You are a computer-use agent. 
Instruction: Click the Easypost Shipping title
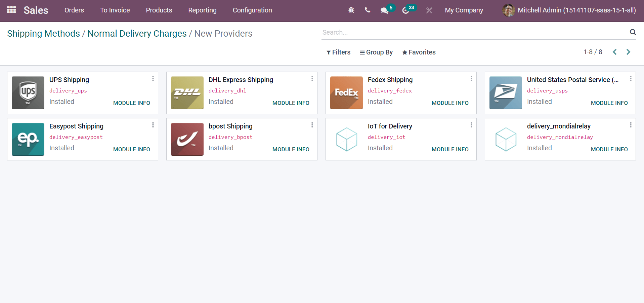pyautogui.click(x=76, y=126)
